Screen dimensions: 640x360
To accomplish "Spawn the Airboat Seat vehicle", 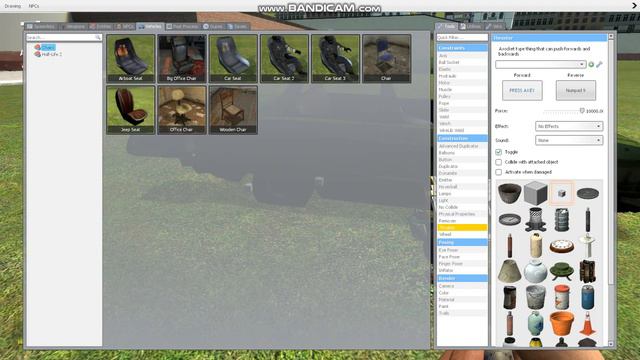I will [131, 59].
